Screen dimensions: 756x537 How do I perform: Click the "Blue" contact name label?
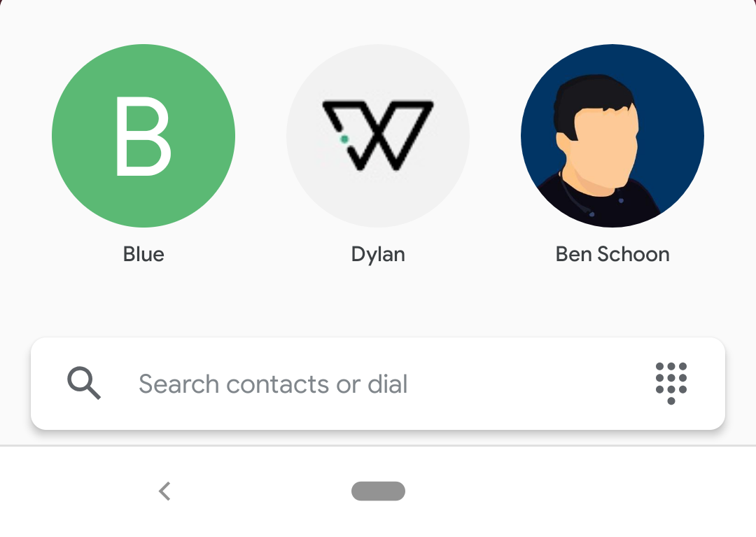[143, 254]
